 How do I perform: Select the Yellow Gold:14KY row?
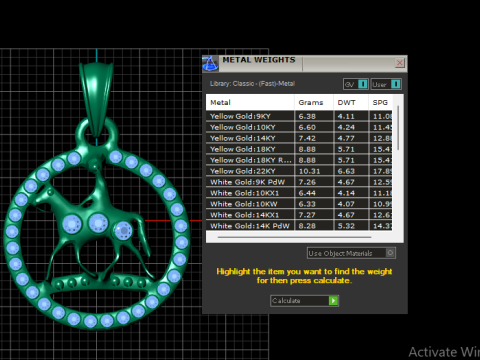pyautogui.click(x=299, y=138)
